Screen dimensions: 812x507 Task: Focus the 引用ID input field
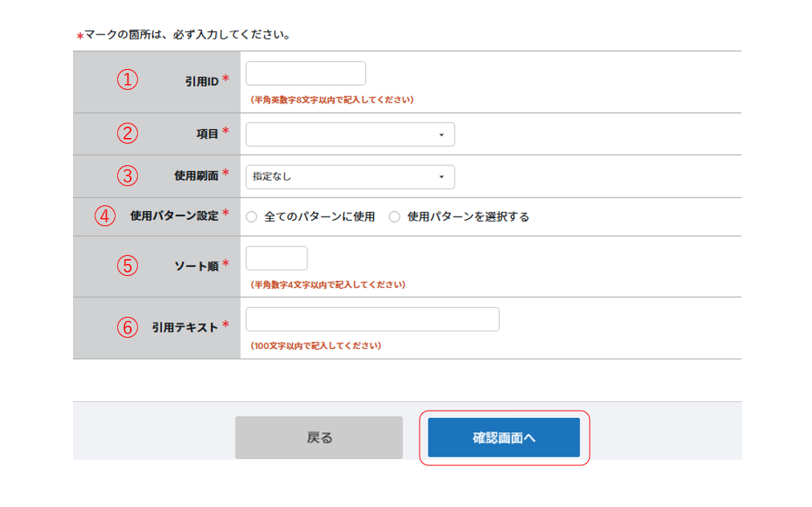tap(306, 73)
